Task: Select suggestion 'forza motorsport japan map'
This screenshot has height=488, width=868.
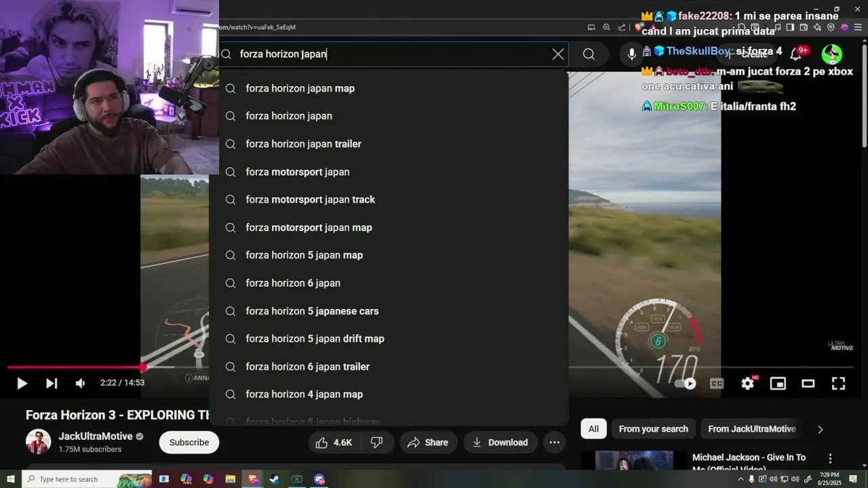Action: pos(389,227)
